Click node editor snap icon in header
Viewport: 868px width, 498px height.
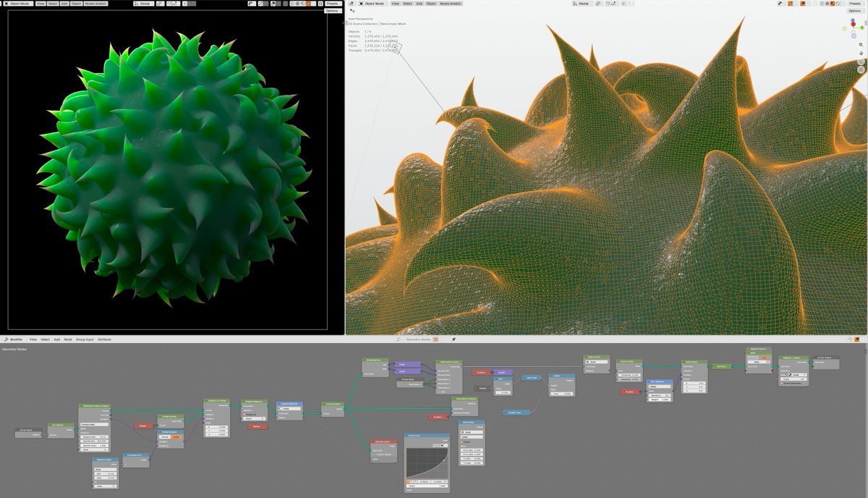tap(850, 339)
